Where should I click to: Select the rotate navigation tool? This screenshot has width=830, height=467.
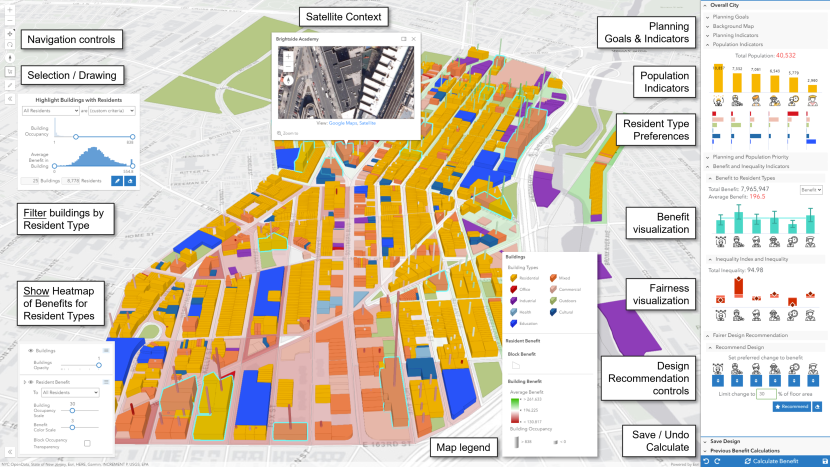tap(10, 45)
